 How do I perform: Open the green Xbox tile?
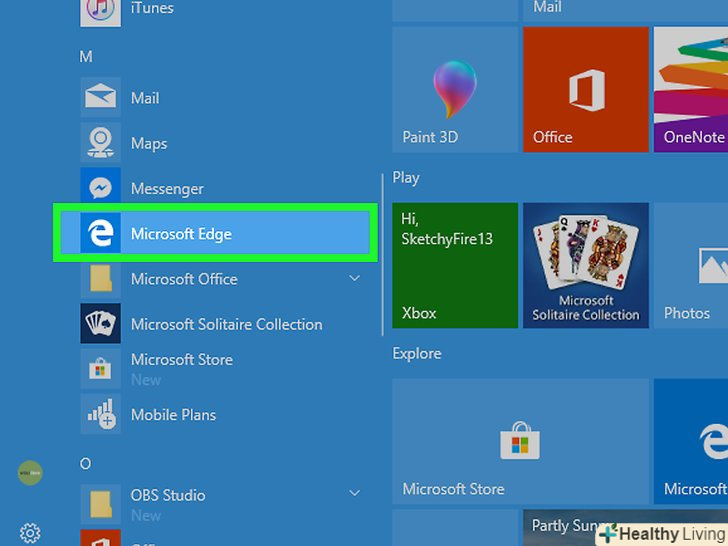455,265
